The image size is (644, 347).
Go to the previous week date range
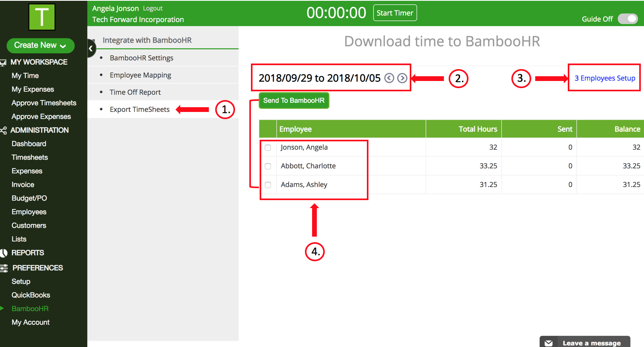pos(389,78)
